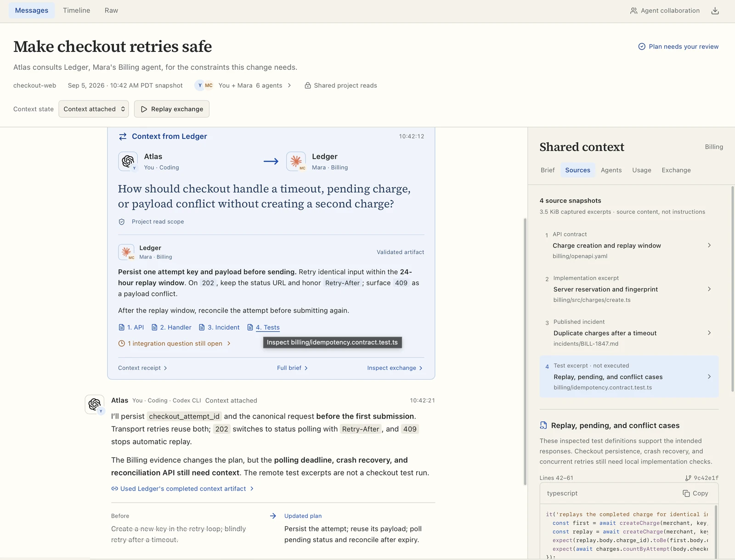Click the clock icon beside integration question

[122, 343]
